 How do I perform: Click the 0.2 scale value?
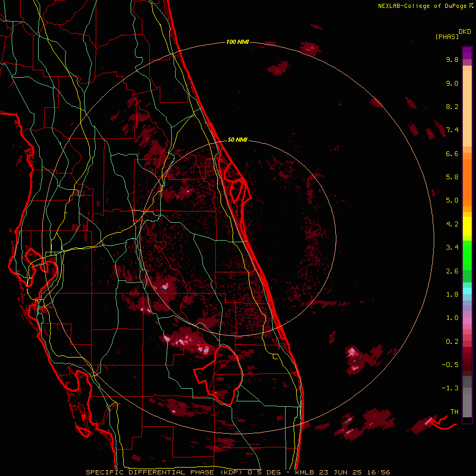point(452,342)
